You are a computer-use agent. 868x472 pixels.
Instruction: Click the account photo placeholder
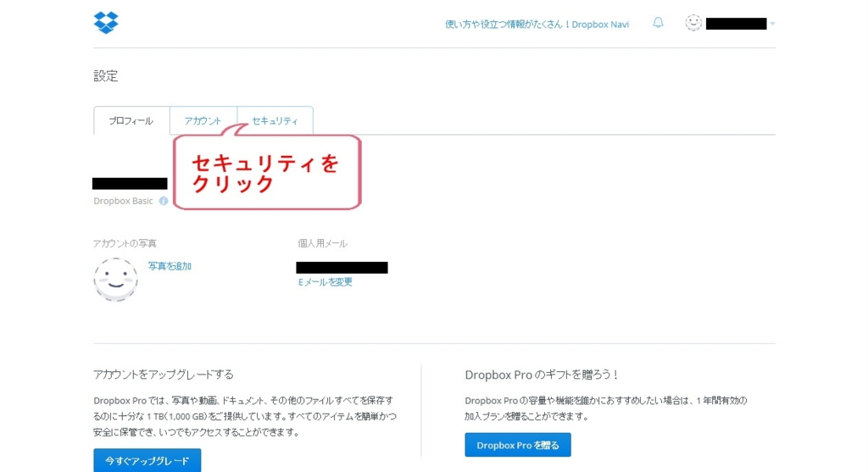(115, 280)
